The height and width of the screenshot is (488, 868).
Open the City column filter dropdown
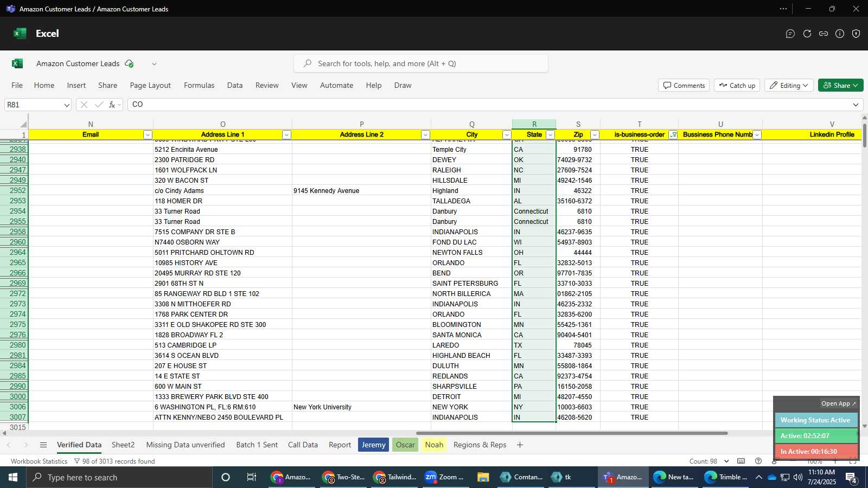507,134
